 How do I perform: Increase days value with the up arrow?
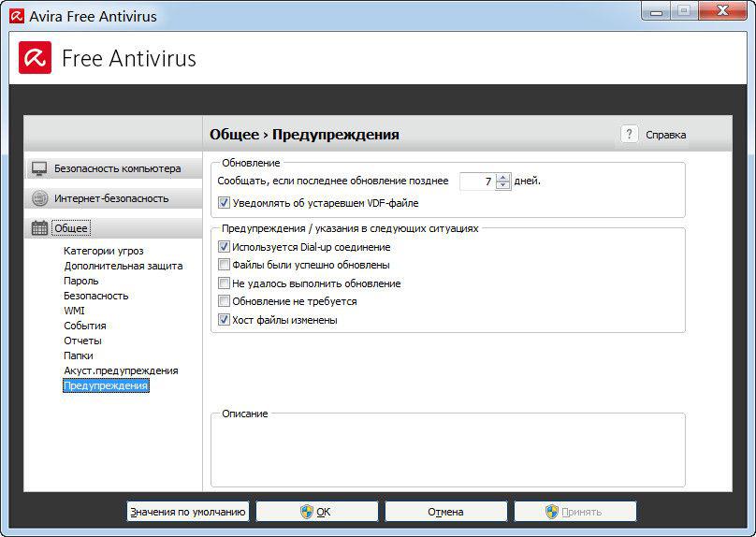[x=502, y=178]
